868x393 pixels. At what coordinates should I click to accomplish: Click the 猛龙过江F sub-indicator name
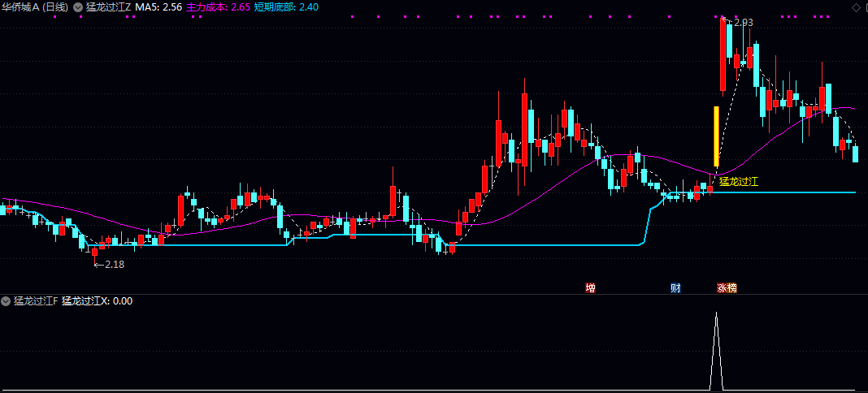point(36,301)
